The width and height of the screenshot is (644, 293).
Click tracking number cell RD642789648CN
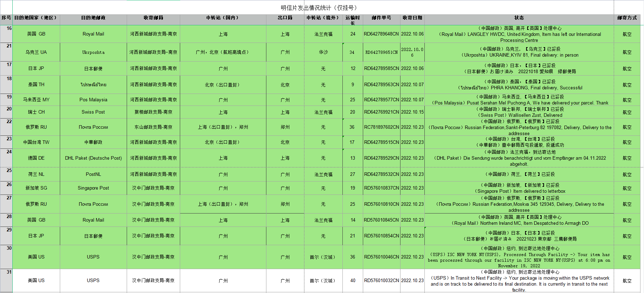(x=381, y=34)
